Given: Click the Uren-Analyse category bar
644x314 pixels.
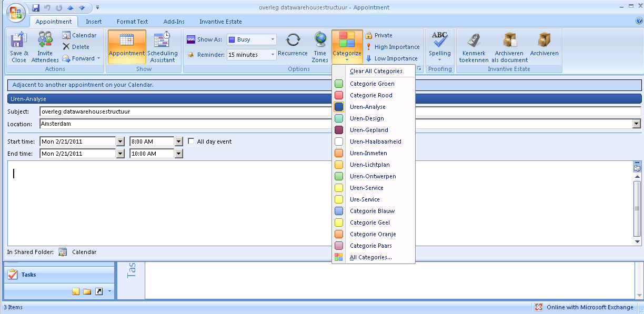Looking at the screenshot, I should (325, 99).
